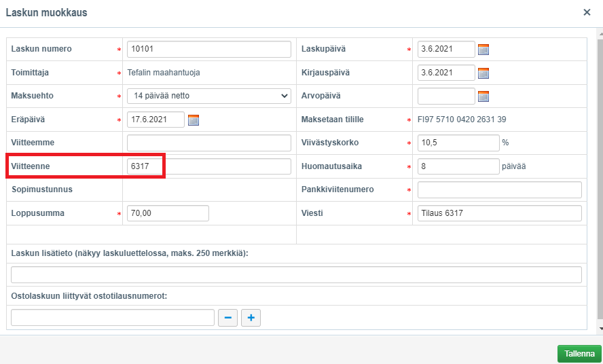The image size is (603, 364).
Task: Open calendar picker for Laskupäivä
Action: click(483, 50)
